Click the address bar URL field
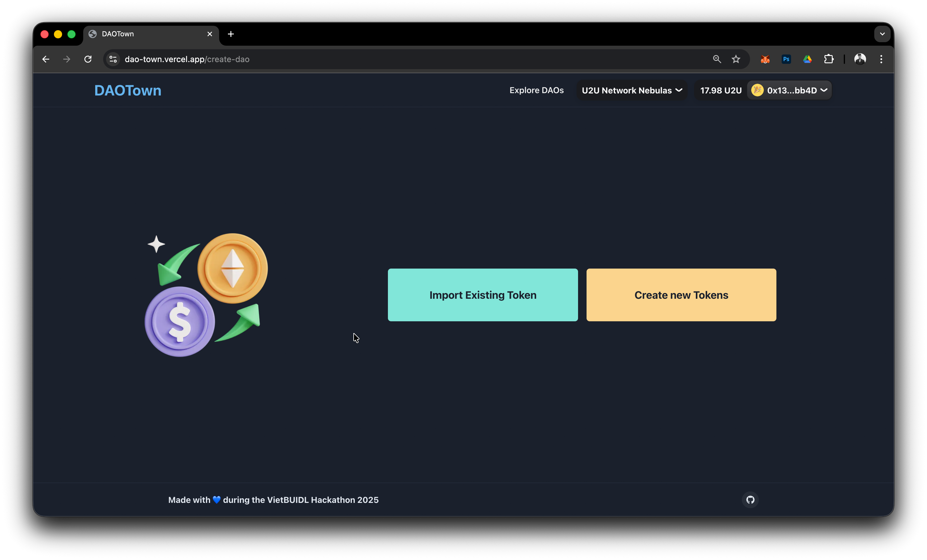The width and height of the screenshot is (927, 560). [376, 59]
